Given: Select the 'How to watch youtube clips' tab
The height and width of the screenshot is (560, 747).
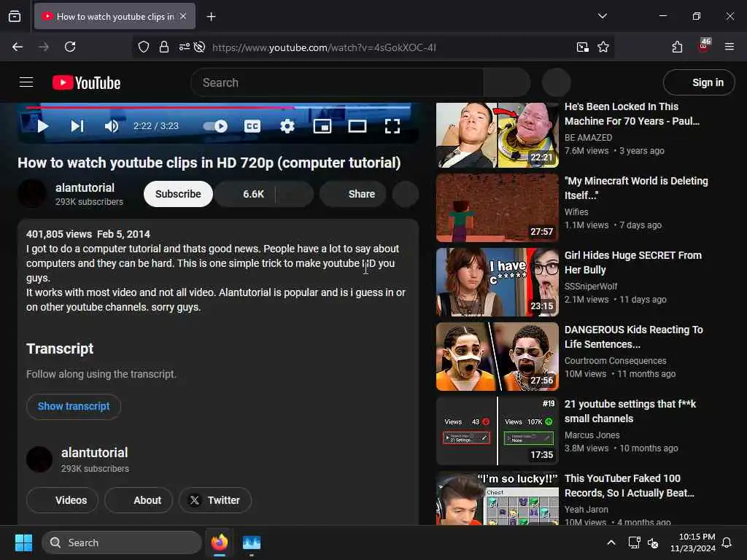Looking at the screenshot, I should 115,16.
